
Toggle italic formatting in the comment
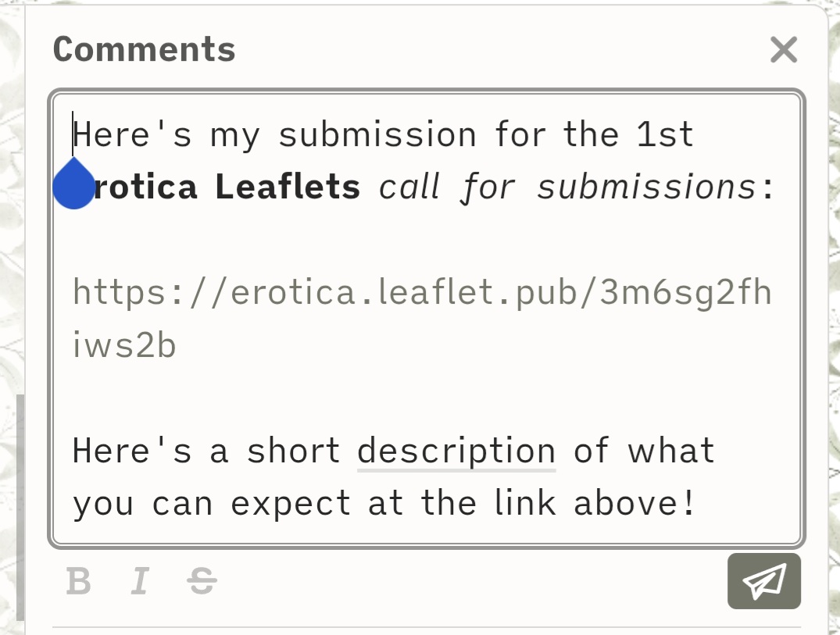coord(140,582)
